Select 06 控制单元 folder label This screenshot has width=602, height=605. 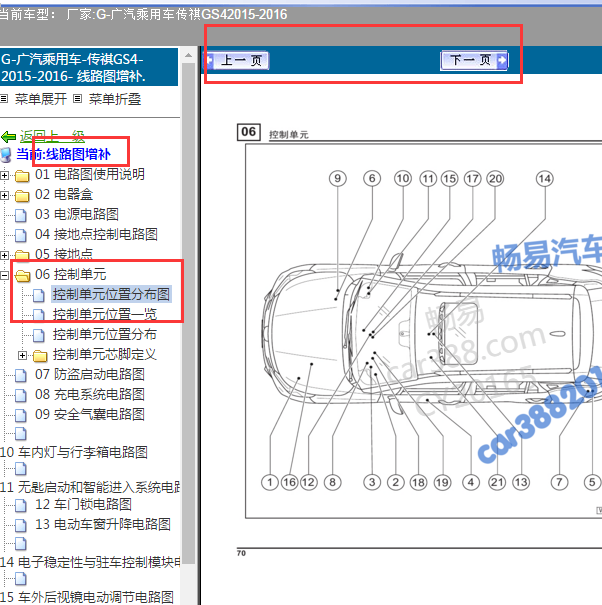click(71, 274)
